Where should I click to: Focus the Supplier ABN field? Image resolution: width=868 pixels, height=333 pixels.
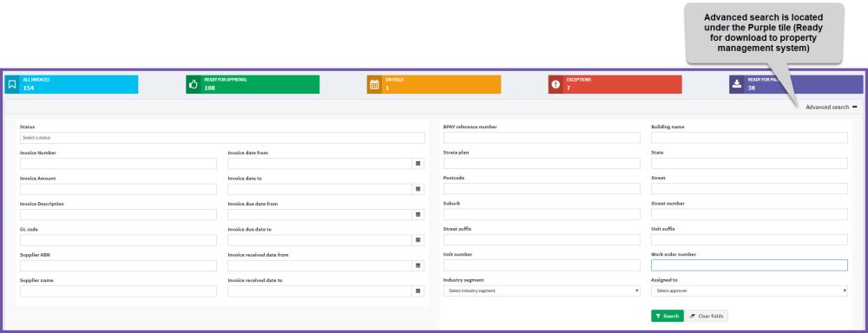[x=118, y=265]
